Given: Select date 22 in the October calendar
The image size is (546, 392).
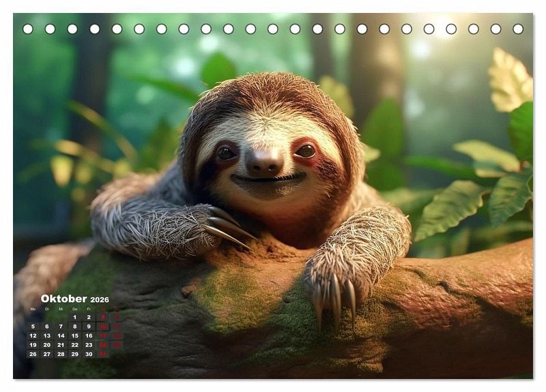Looking at the screenshot, I should point(75,345).
